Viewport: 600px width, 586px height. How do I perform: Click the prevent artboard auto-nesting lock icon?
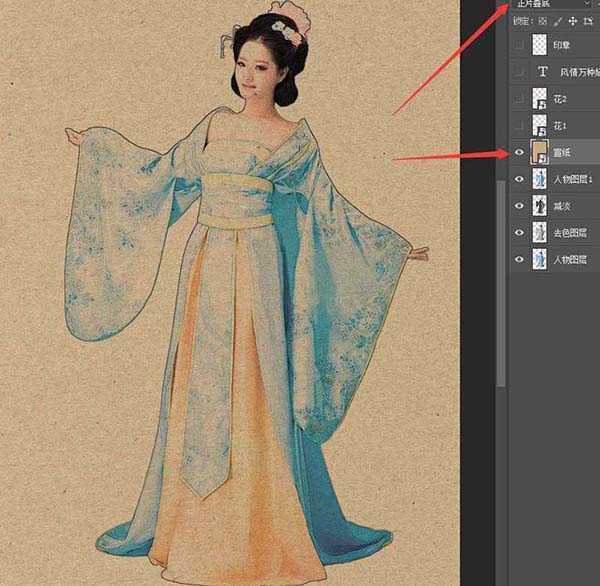586,20
